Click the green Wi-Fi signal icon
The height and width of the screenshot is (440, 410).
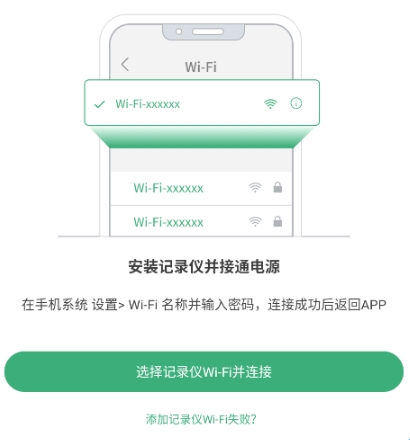click(x=270, y=104)
